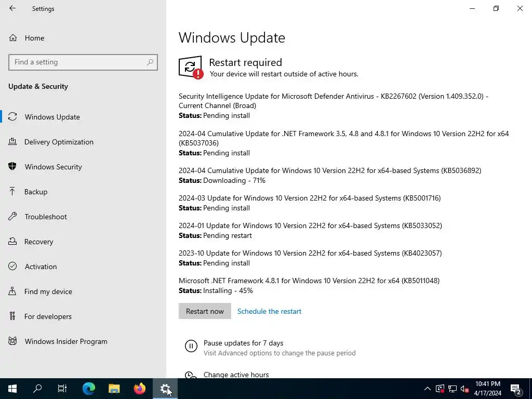Click the KB5037036 .NET cumulative update entry
Screen dimensions: 532x399
click(x=344, y=138)
